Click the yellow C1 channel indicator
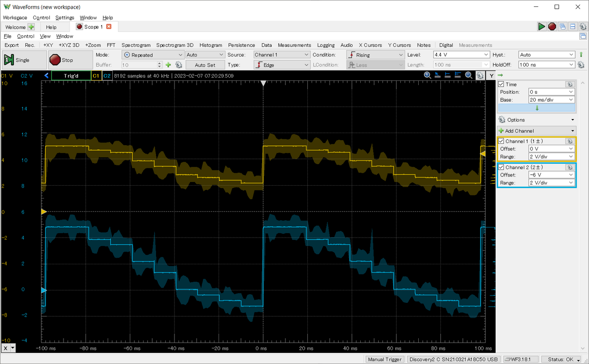This screenshot has height=364, width=589. [96, 75]
